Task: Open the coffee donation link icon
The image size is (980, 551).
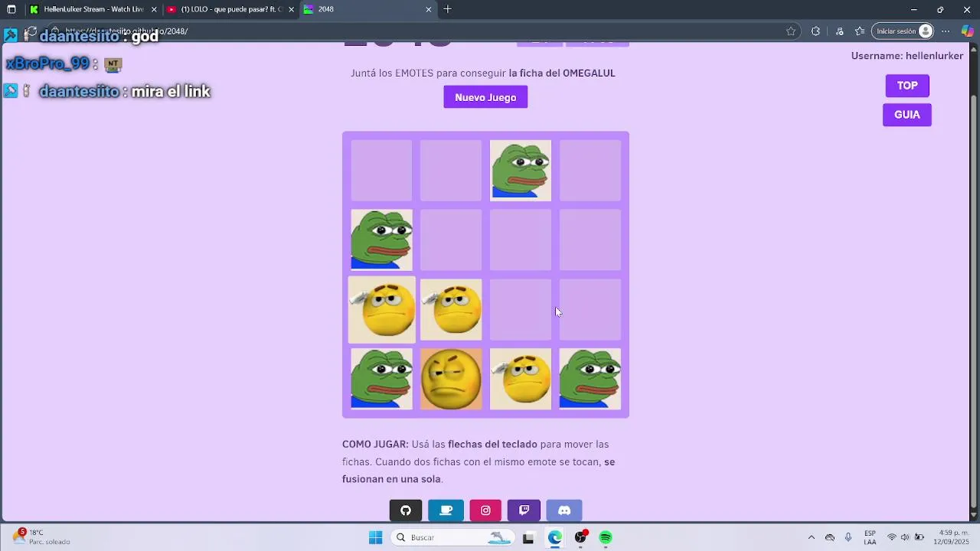Action: point(446,510)
